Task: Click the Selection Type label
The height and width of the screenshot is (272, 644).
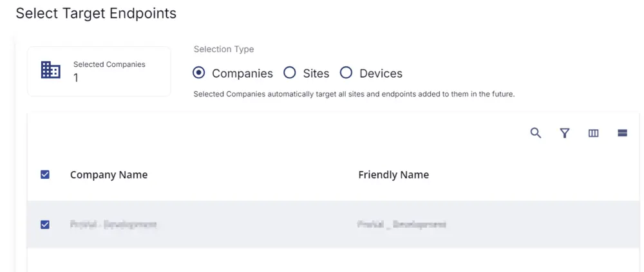Action: [224, 50]
